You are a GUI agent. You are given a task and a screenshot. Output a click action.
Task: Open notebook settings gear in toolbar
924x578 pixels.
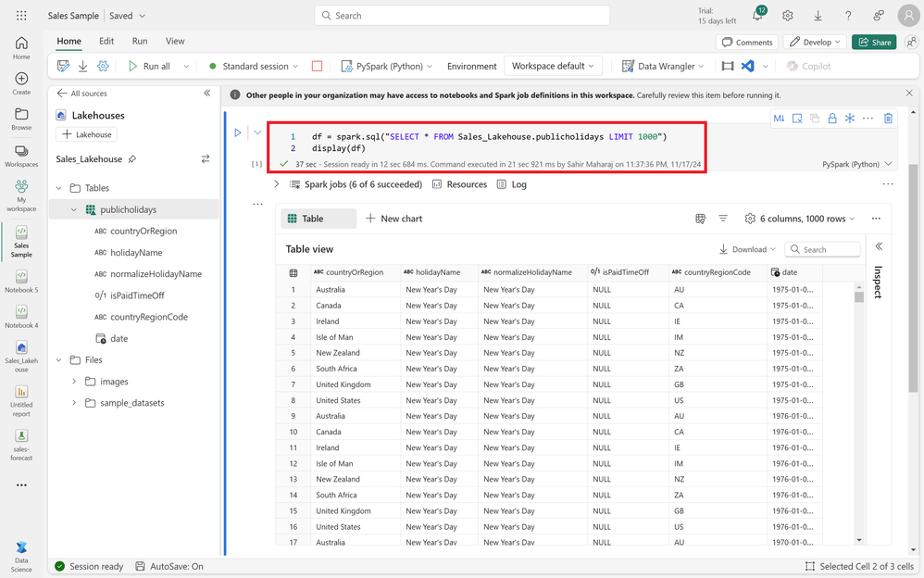[103, 66]
